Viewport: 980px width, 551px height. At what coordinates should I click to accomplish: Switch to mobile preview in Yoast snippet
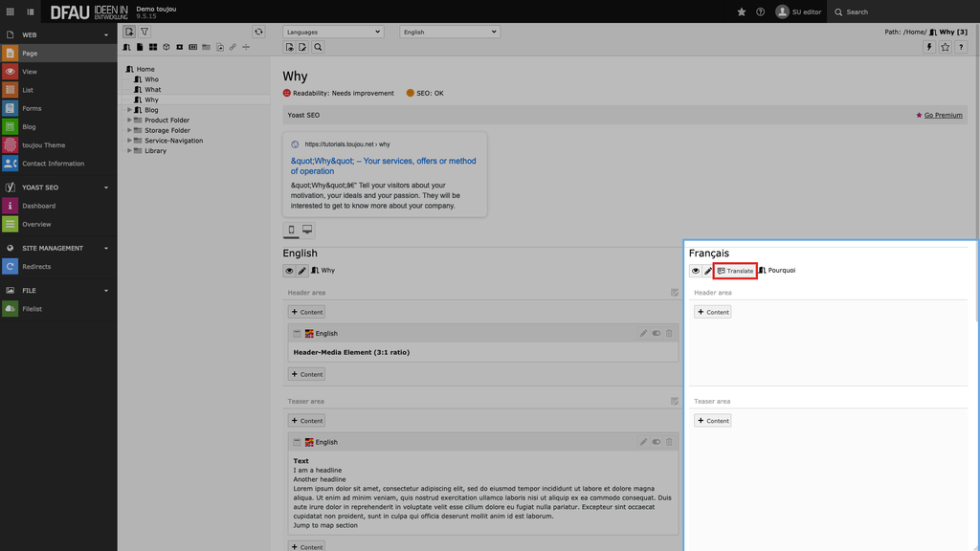[x=291, y=230]
